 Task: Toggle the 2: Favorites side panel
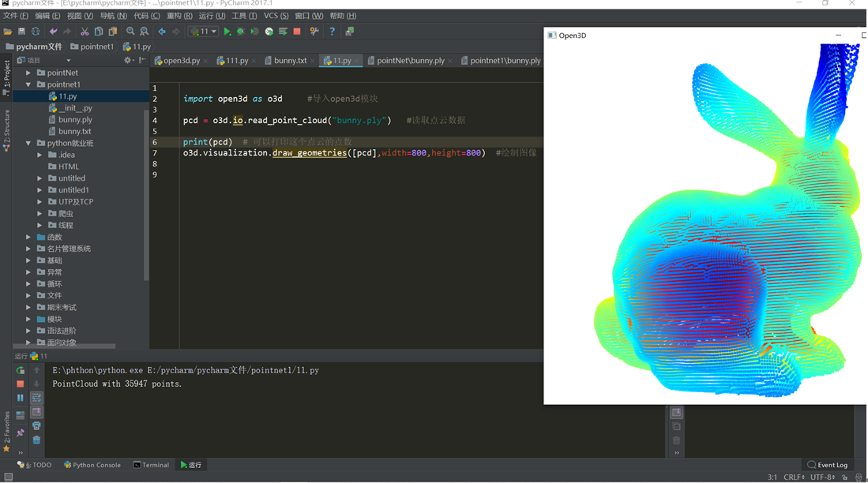(x=6, y=431)
